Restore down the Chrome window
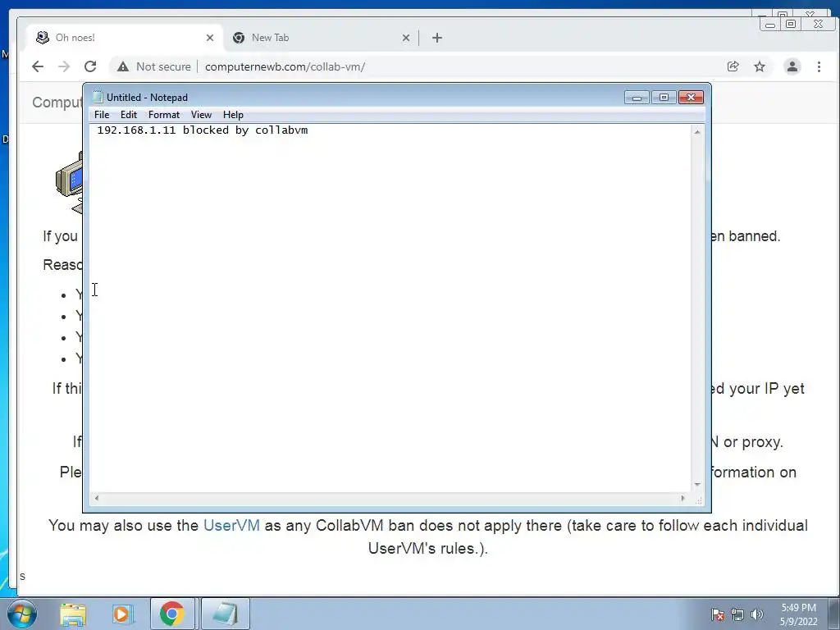 791,24
